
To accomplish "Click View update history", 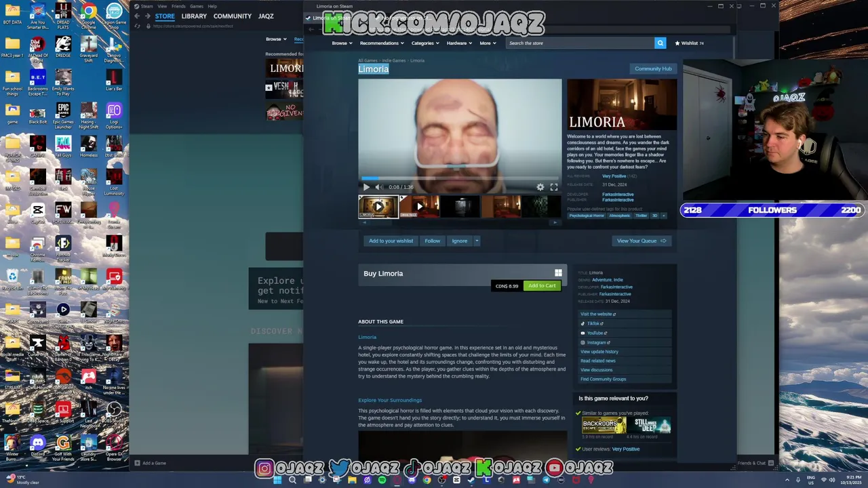I will pyautogui.click(x=599, y=351).
